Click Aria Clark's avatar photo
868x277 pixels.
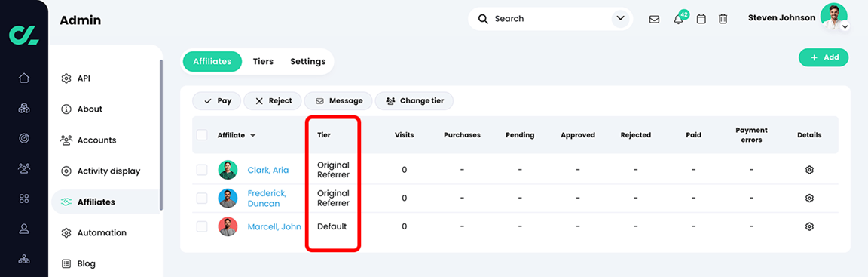click(x=228, y=170)
